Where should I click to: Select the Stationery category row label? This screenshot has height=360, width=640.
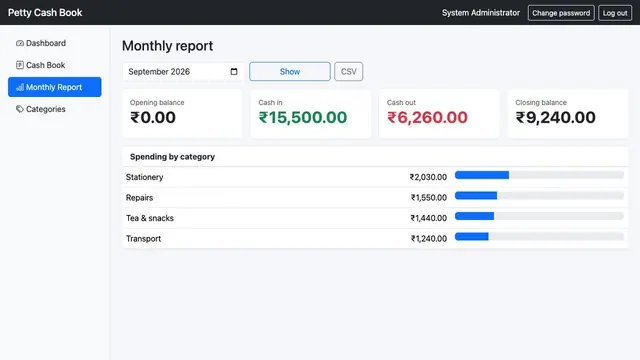coord(144,177)
